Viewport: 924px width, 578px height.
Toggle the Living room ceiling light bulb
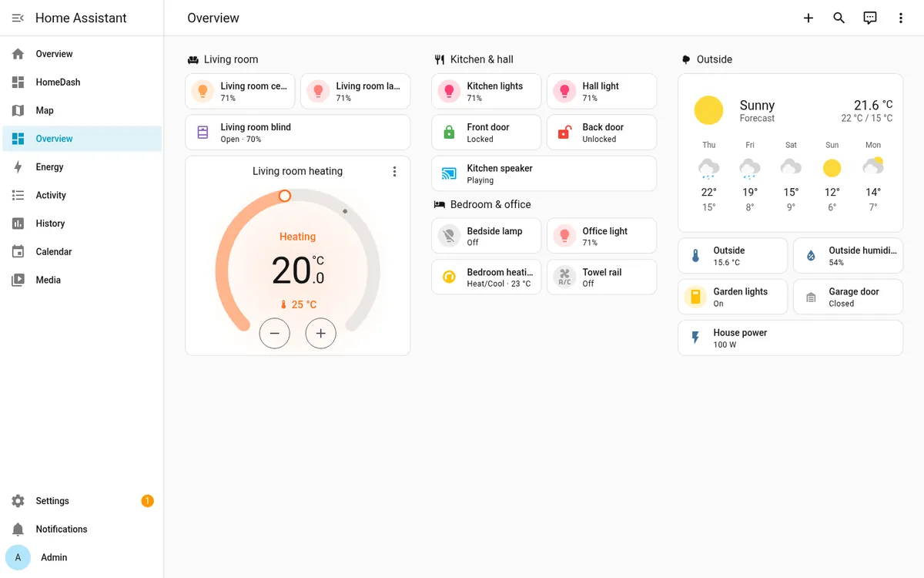pyautogui.click(x=203, y=91)
